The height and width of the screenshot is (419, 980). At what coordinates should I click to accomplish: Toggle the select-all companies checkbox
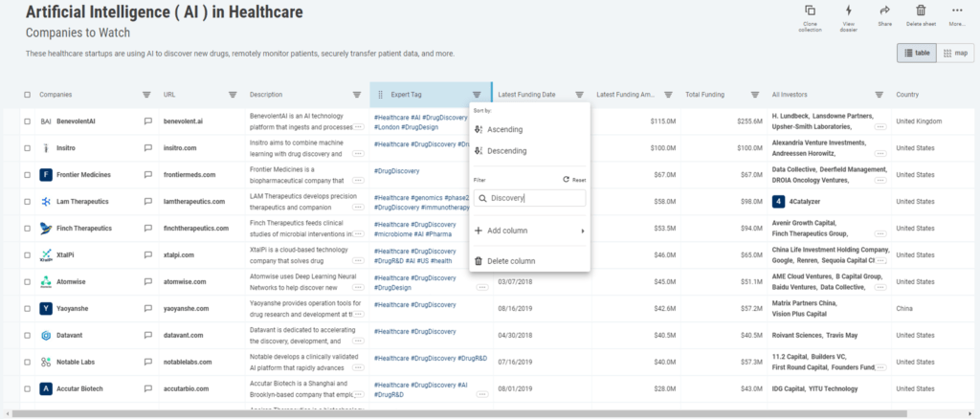[x=27, y=95]
